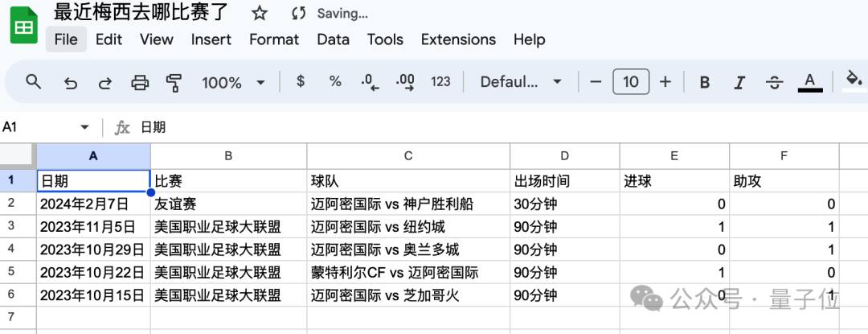
Task: Open the Insert menu
Action: 211,39
